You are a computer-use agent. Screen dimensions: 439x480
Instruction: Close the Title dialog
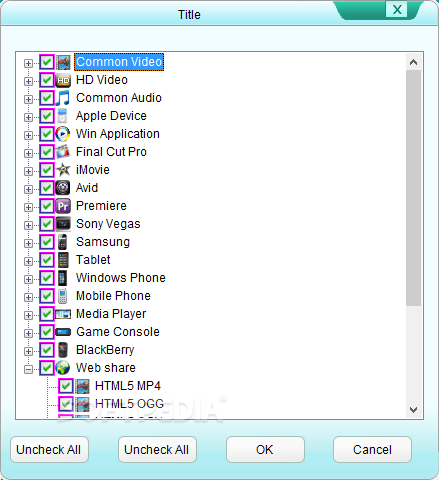click(397, 9)
